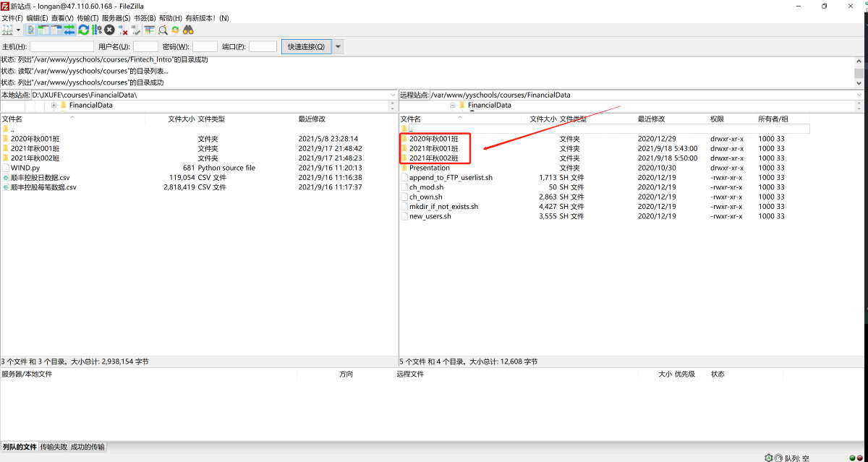Viewport: 868px width, 462px height.
Task: Sort local list by 最近修改 column
Action: point(312,119)
